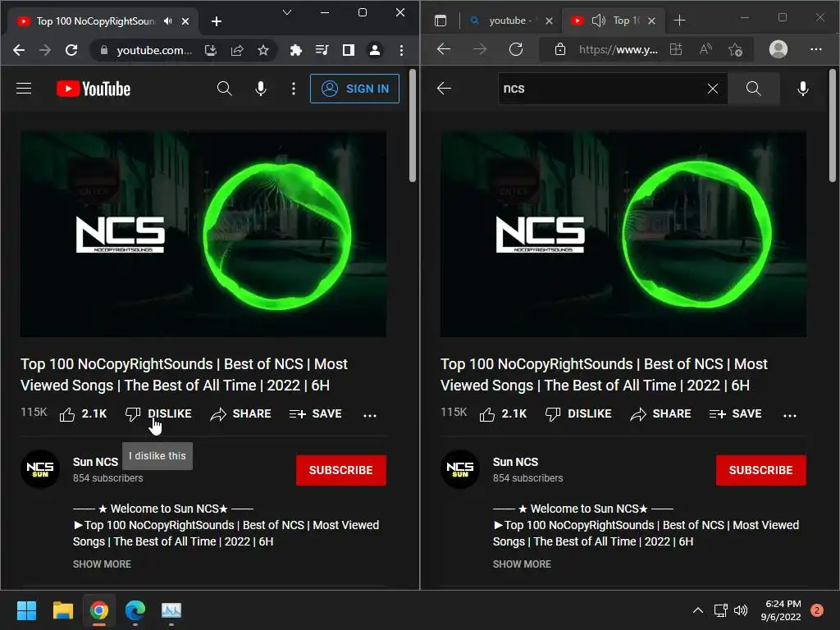Image resolution: width=840 pixels, height=630 pixels.
Task: Click SHARE in Chrome window
Action: coord(240,413)
